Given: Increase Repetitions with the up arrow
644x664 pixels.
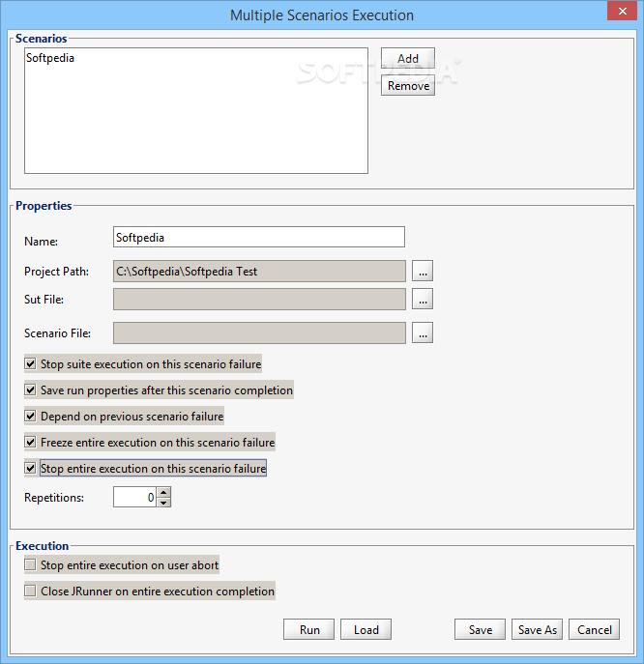Looking at the screenshot, I should pyautogui.click(x=163, y=492).
